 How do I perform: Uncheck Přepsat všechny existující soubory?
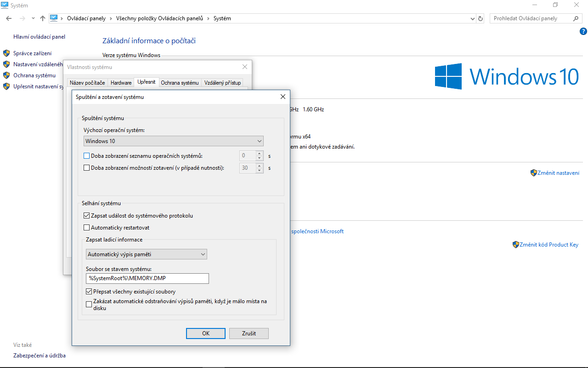pyautogui.click(x=89, y=292)
